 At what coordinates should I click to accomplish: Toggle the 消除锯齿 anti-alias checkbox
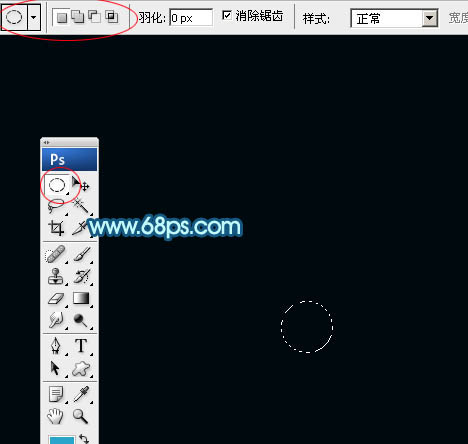(x=227, y=15)
